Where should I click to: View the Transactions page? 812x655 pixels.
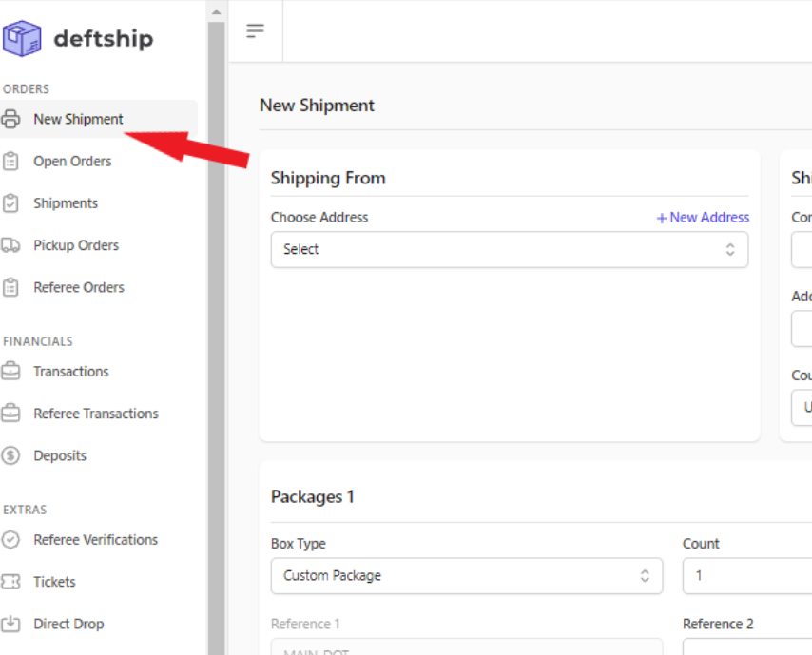[71, 372]
